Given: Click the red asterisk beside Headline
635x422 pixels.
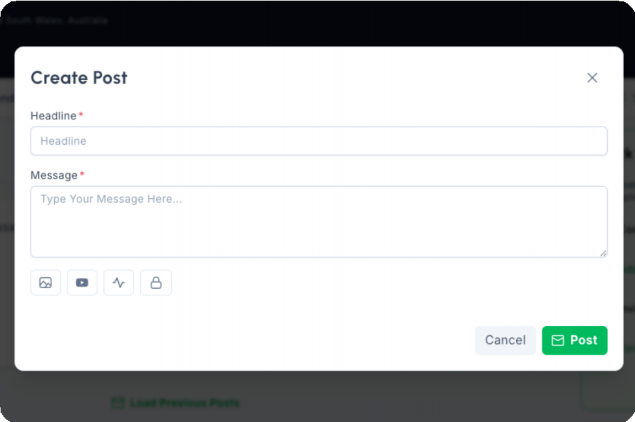Looking at the screenshot, I should point(81,116).
